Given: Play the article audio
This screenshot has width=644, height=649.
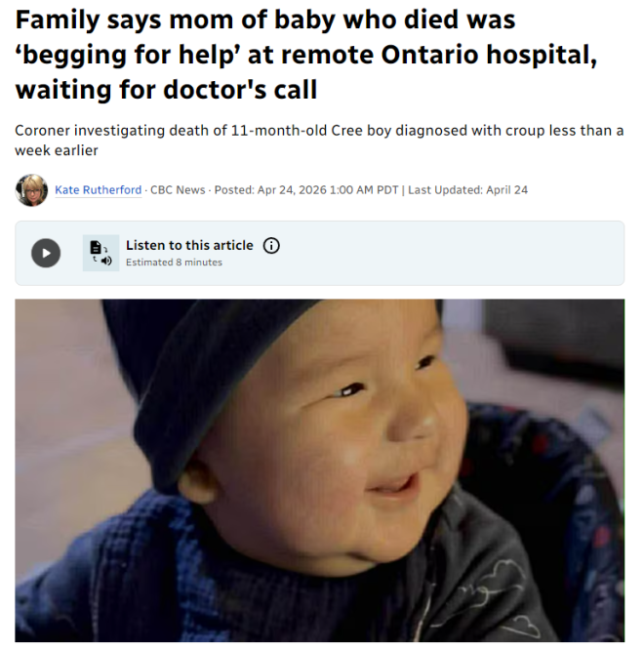Looking at the screenshot, I should [46, 253].
